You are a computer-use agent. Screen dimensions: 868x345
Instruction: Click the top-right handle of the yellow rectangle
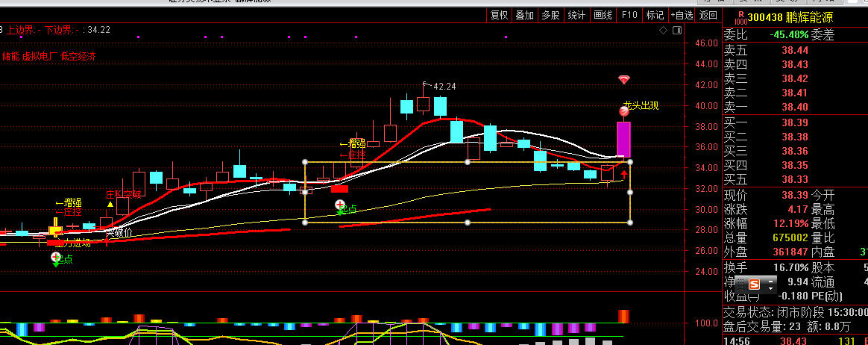(630, 162)
